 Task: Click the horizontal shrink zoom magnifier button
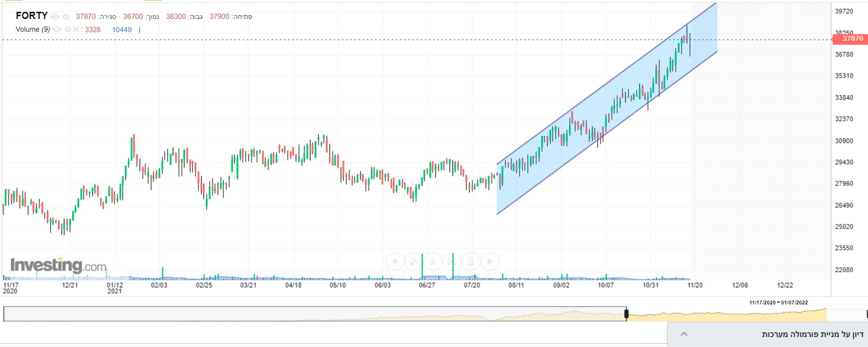[452, 261]
